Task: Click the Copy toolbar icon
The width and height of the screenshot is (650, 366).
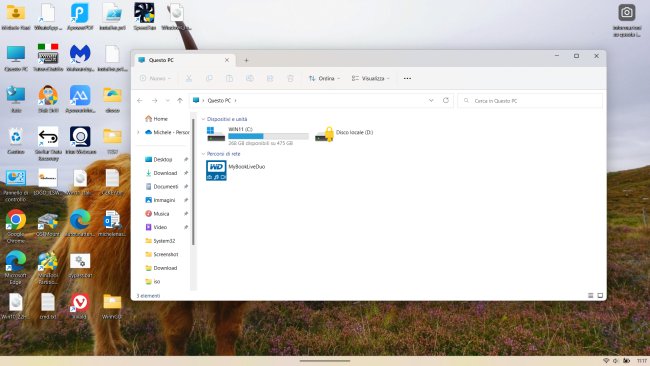Action: coord(209,78)
